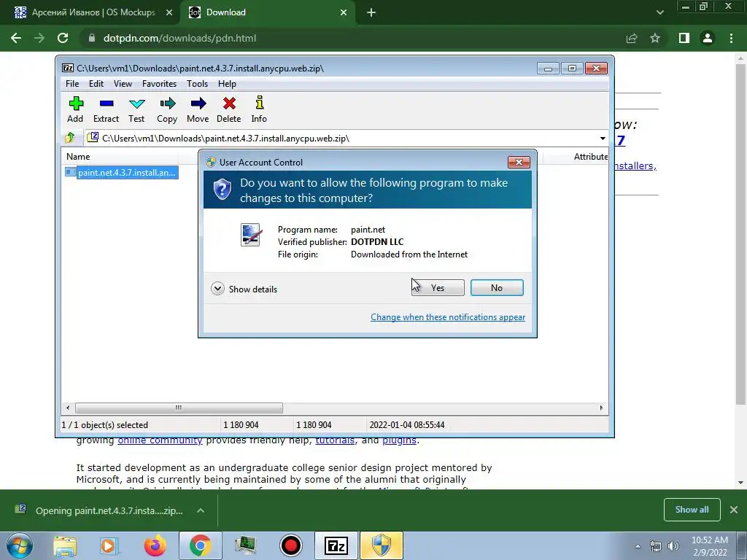
Task: Select the Download browser tab
Action: pos(267,12)
